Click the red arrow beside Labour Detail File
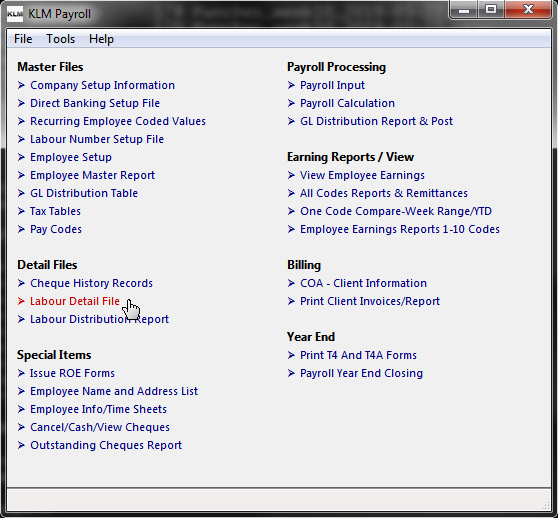 [x=21, y=301]
